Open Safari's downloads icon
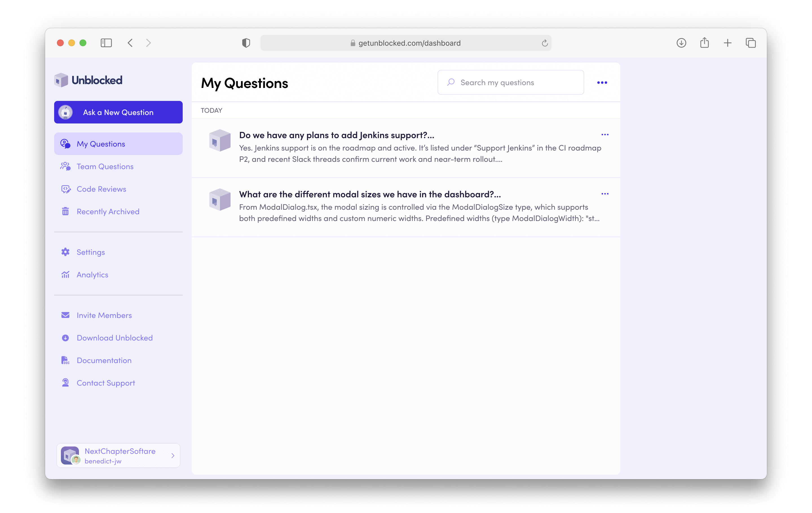The width and height of the screenshot is (812, 513). (681, 43)
